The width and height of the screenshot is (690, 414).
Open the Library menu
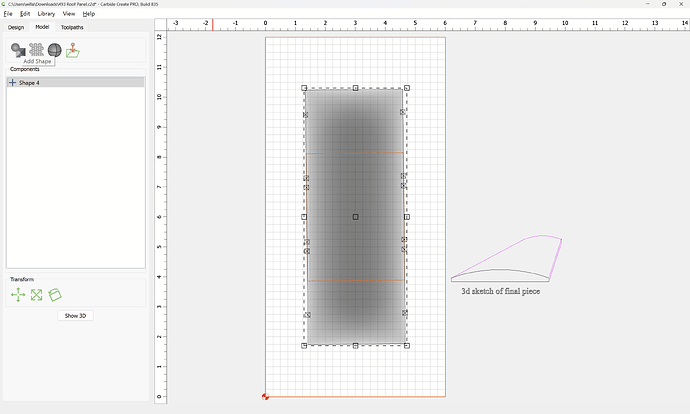[46, 14]
